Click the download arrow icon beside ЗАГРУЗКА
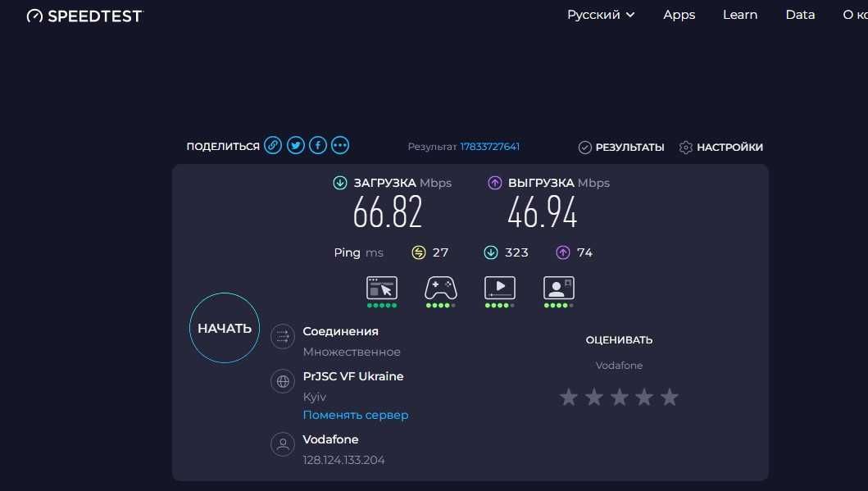The width and height of the screenshot is (868, 491). click(340, 183)
